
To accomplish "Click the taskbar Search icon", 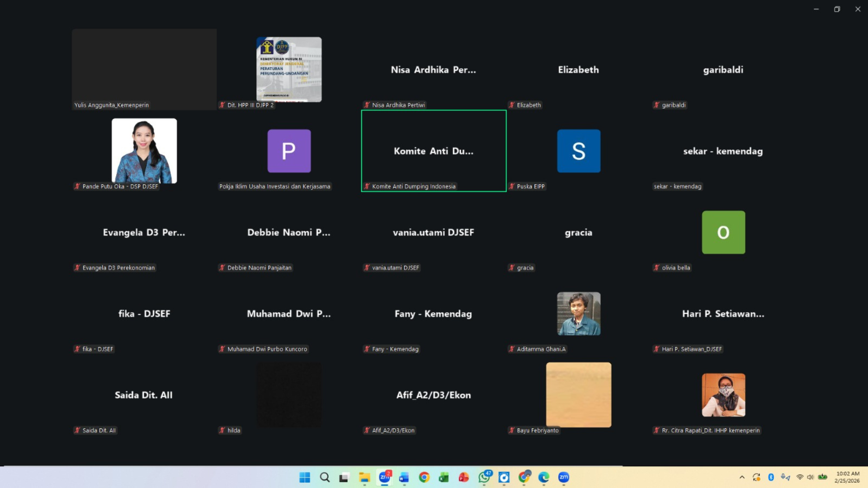I will click(x=325, y=477).
